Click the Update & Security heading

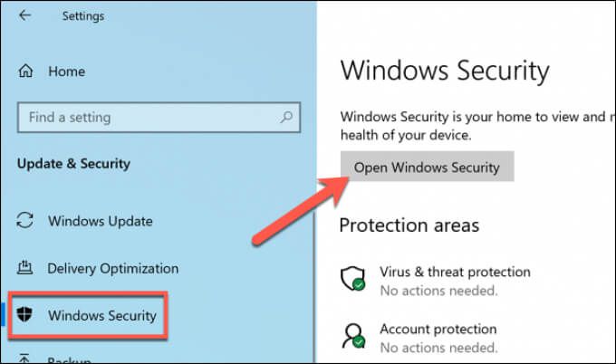tap(73, 164)
